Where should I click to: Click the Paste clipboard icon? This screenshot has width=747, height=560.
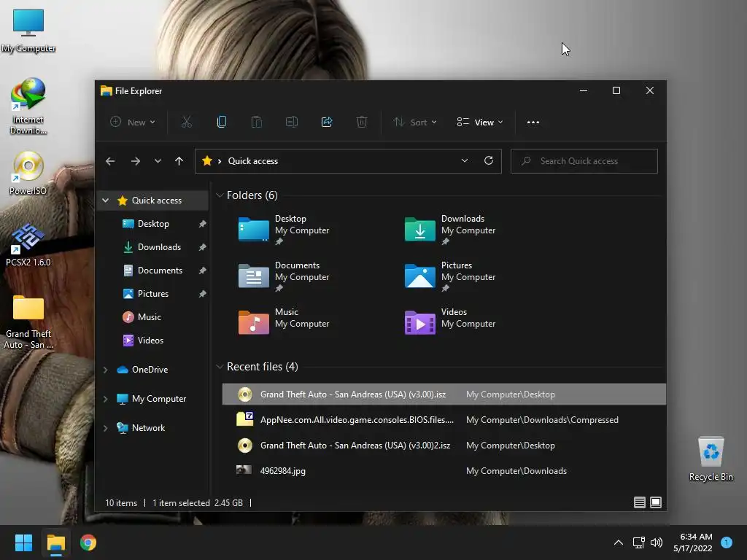point(256,122)
